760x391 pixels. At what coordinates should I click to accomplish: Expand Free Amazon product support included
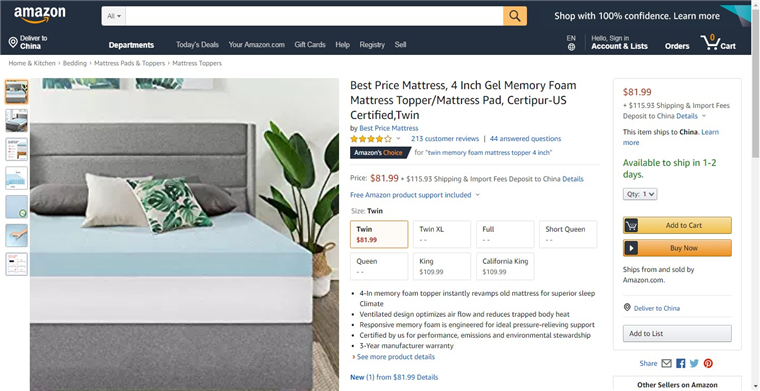click(415, 195)
